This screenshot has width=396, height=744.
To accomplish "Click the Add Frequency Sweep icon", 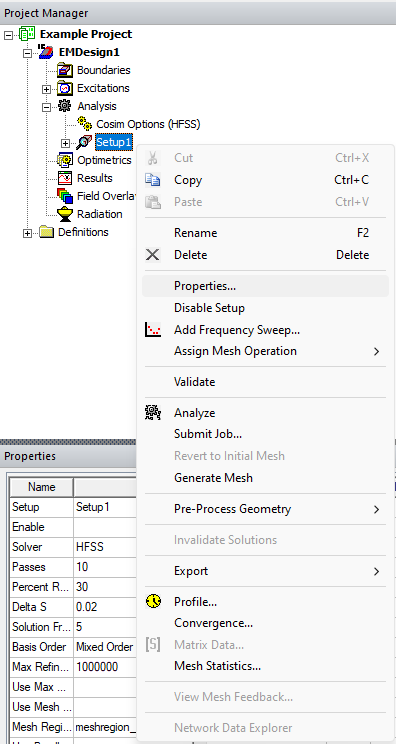I will pos(153,329).
